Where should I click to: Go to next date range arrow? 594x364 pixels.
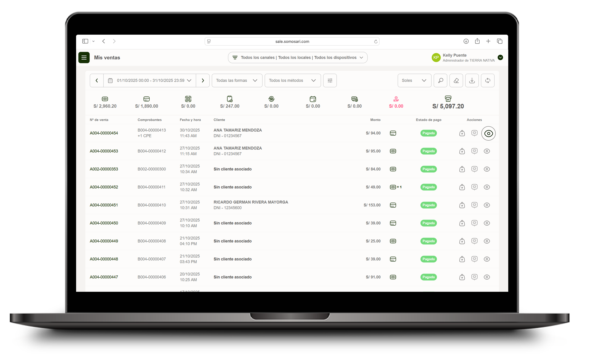tap(203, 80)
